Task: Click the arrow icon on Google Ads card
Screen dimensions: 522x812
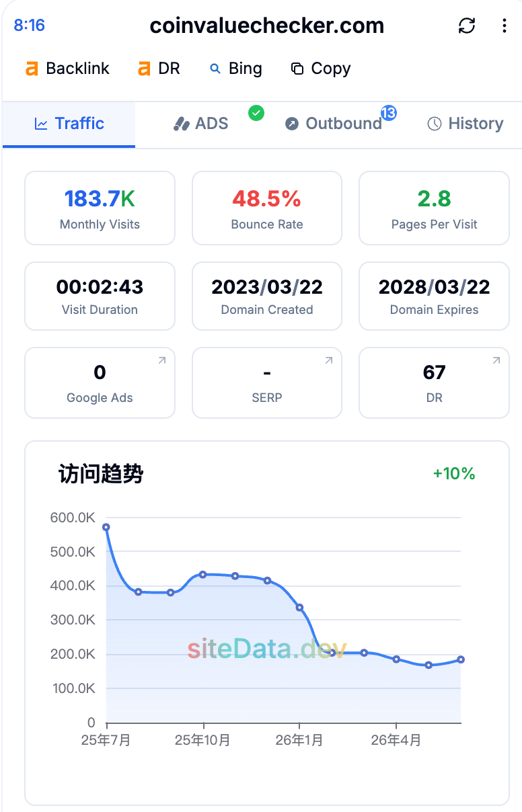Action: tap(161, 361)
